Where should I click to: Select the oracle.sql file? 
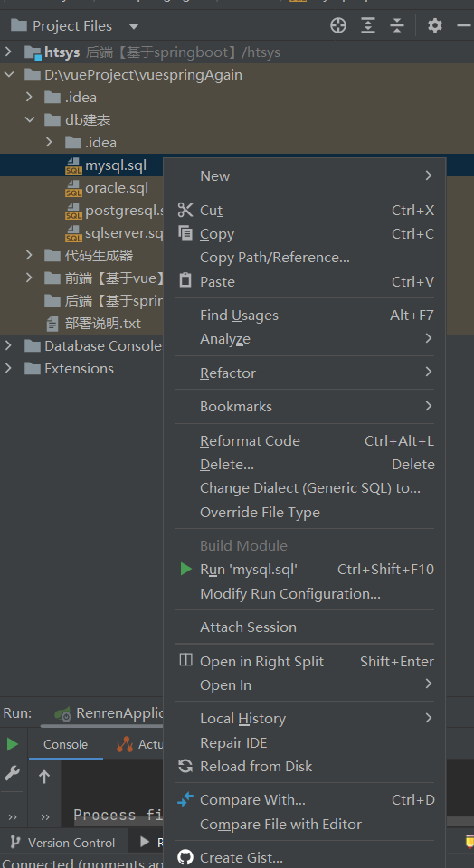coord(117,188)
